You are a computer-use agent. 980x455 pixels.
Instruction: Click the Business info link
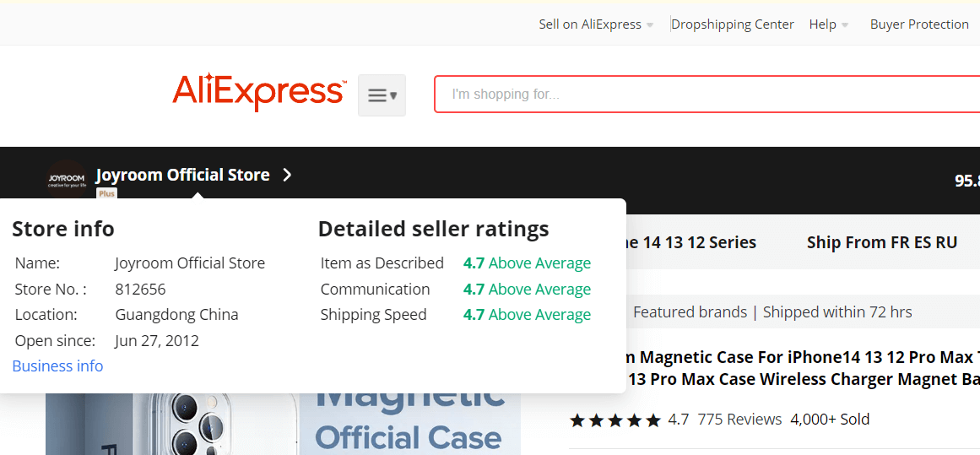pyautogui.click(x=57, y=366)
